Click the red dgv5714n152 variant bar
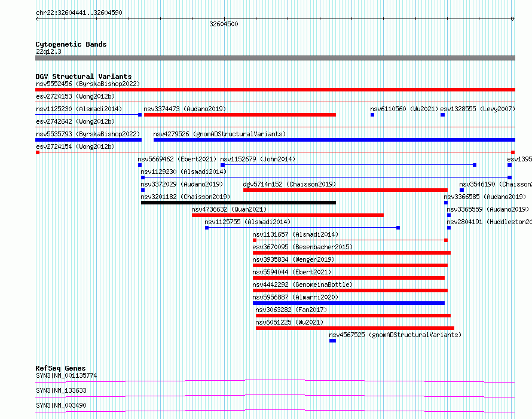The image size is (532, 419). click(346, 190)
